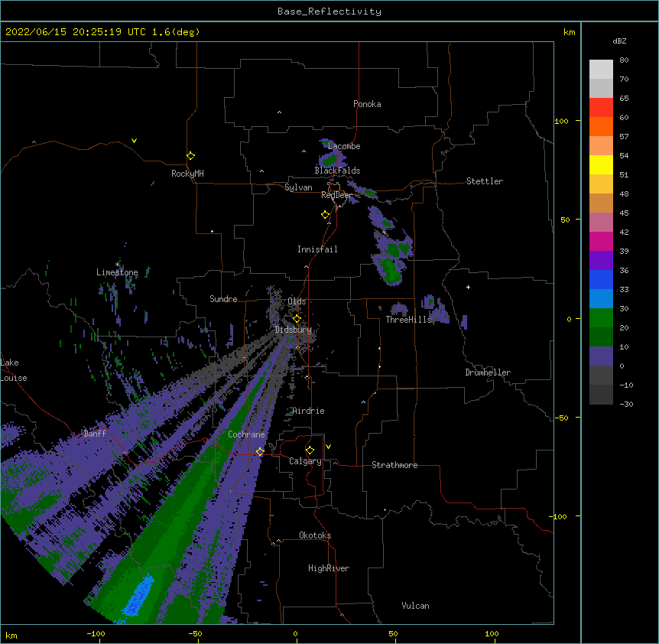Select the bright green 30-20 dBZ legend swatch
This screenshot has height=644, width=659.
point(601,318)
